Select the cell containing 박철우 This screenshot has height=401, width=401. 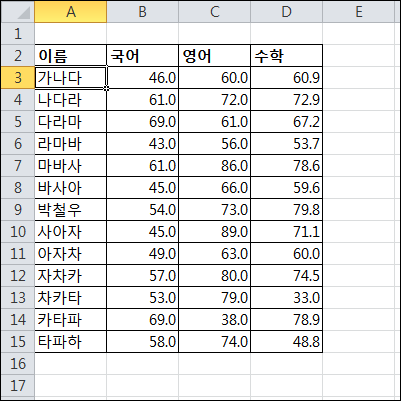click(71, 210)
